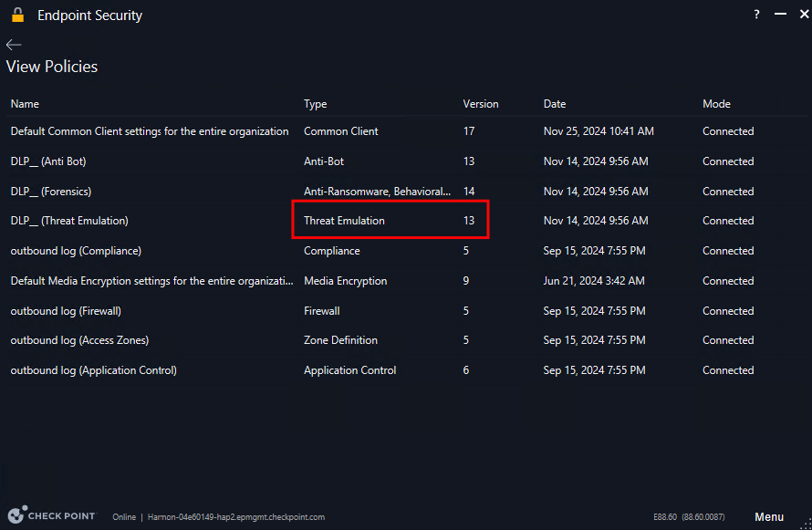812x530 pixels.
Task: Sort by the Date column header
Action: tap(555, 104)
